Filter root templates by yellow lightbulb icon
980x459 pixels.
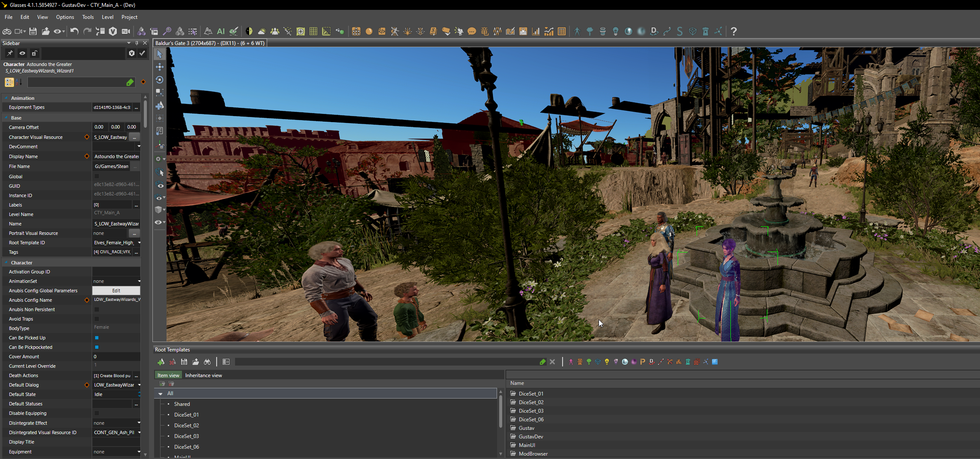coord(607,362)
